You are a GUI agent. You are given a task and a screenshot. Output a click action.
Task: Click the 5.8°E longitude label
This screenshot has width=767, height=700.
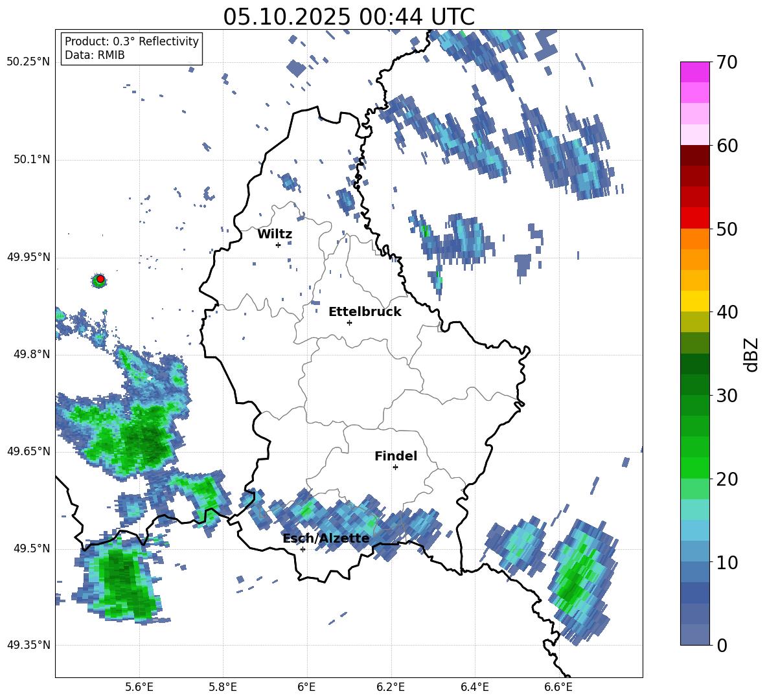(223, 687)
